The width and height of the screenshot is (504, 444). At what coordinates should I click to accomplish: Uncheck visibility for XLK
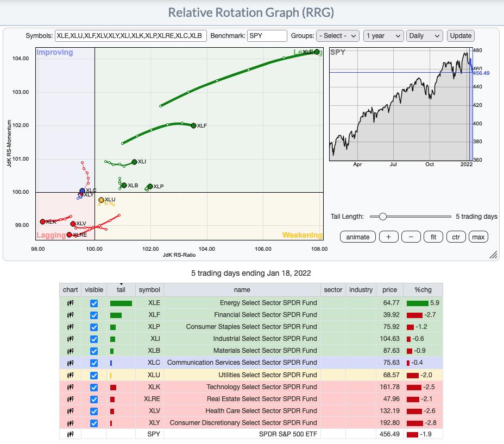click(x=94, y=388)
